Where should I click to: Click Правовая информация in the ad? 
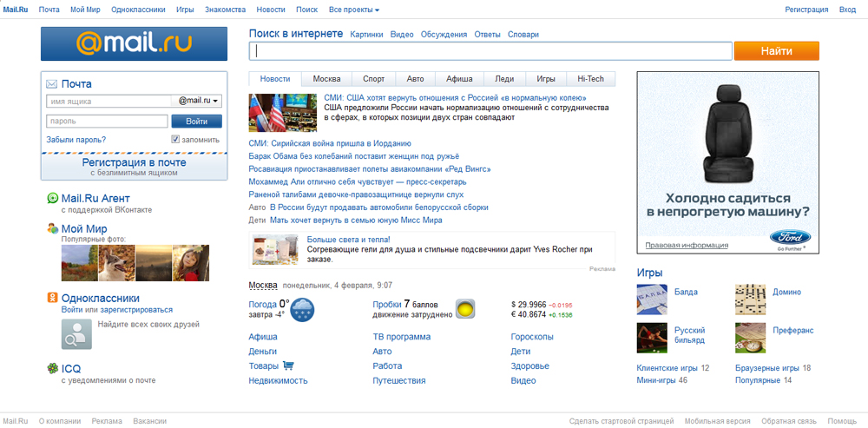687,245
